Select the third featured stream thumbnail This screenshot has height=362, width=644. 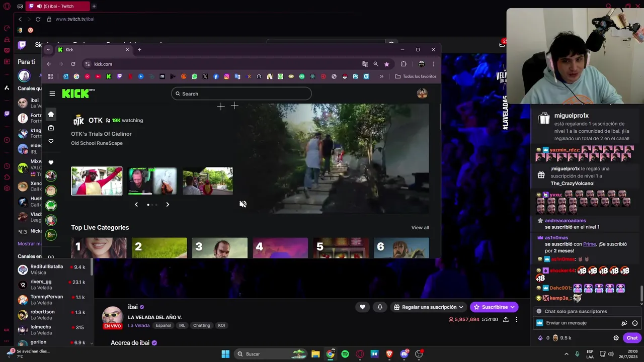click(207, 180)
